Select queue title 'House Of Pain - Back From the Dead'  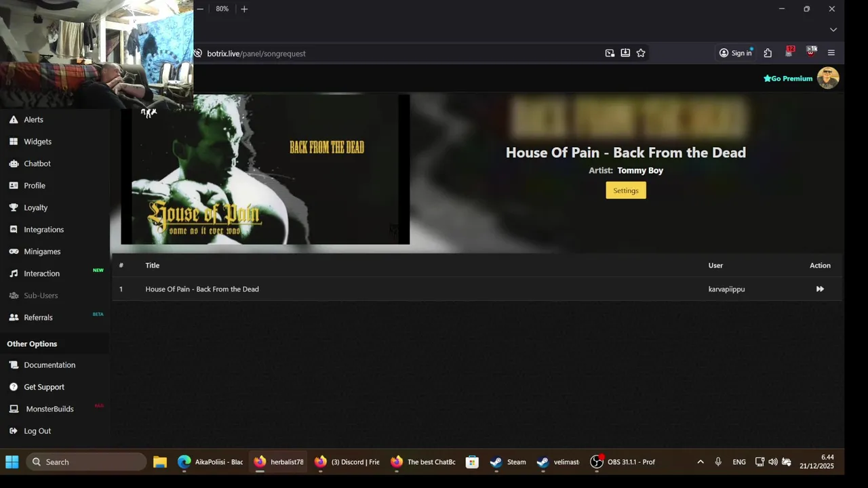point(202,289)
